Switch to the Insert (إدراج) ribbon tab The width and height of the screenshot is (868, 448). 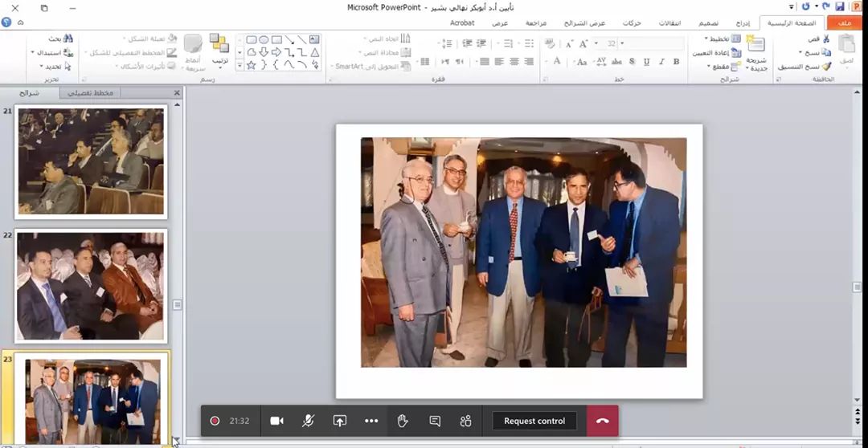coord(743,23)
